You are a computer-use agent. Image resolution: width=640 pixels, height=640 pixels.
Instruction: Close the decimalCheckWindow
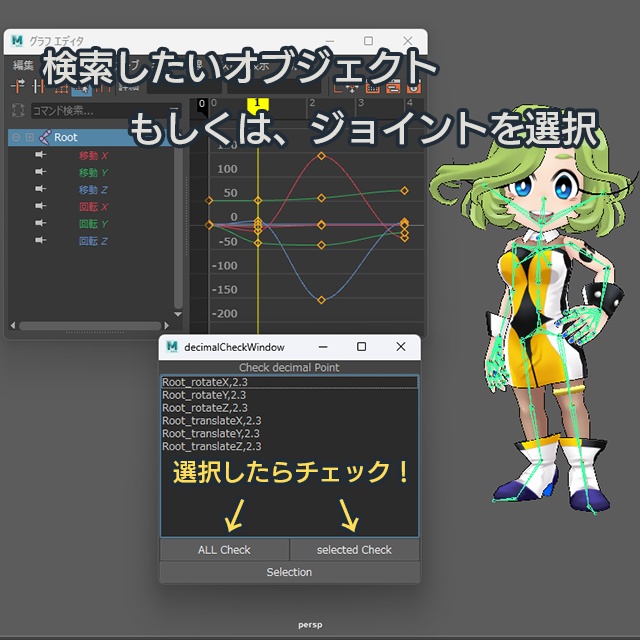click(401, 347)
